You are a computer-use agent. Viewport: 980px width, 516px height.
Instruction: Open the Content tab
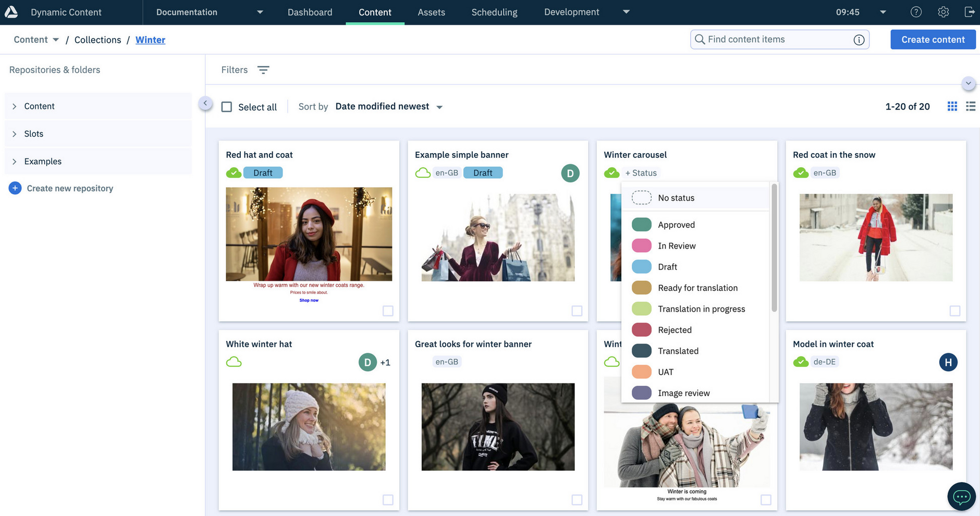pyautogui.click(x=375, y=12)
